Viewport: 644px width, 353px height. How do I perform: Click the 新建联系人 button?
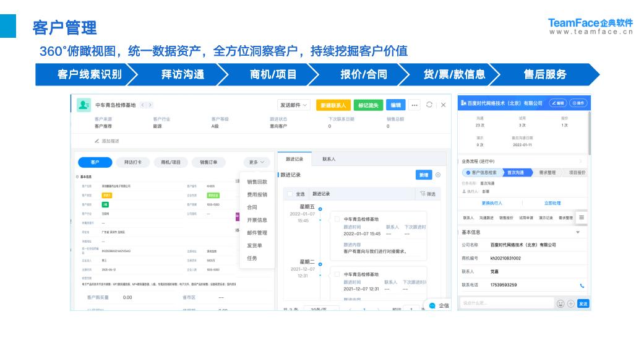tap(333, 105)
